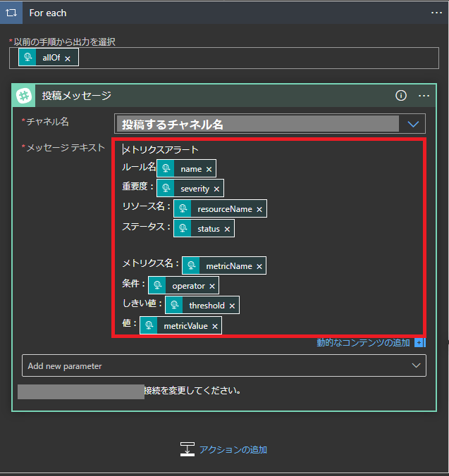449x476 pixels.
Task: Expand the チャネル名 dropdown chevron
Action: (413, 124)
